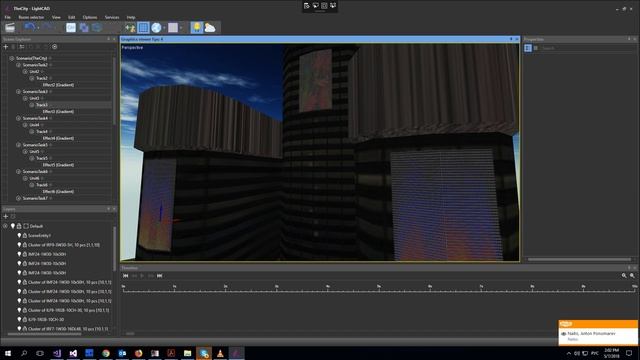
Task: Click the timeline zoom out magnifier
Action: click(632, 276)
